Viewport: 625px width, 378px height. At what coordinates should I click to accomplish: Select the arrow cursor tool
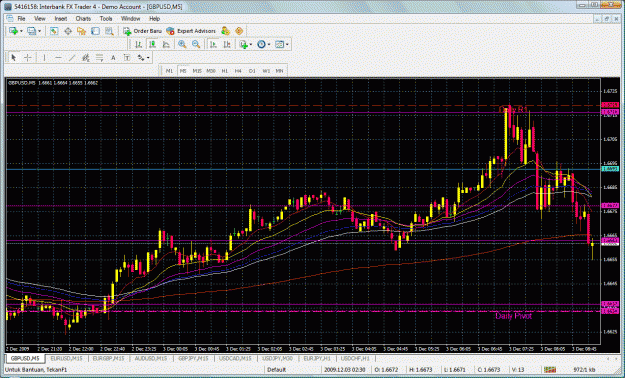(x=14, y=58)
